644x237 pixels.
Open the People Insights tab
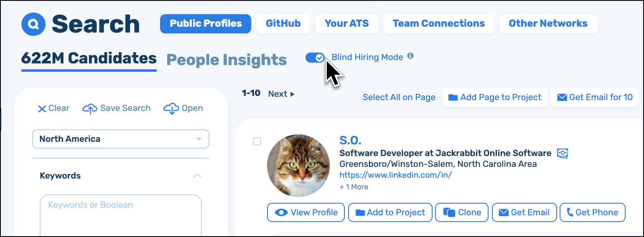pyautogui.click(x=227, y=60)
